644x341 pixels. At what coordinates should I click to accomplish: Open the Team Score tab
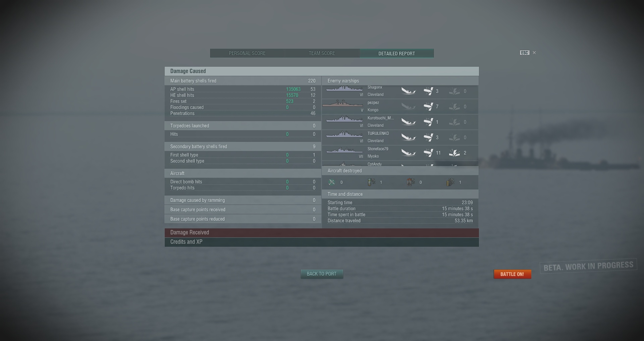[322, 53]
